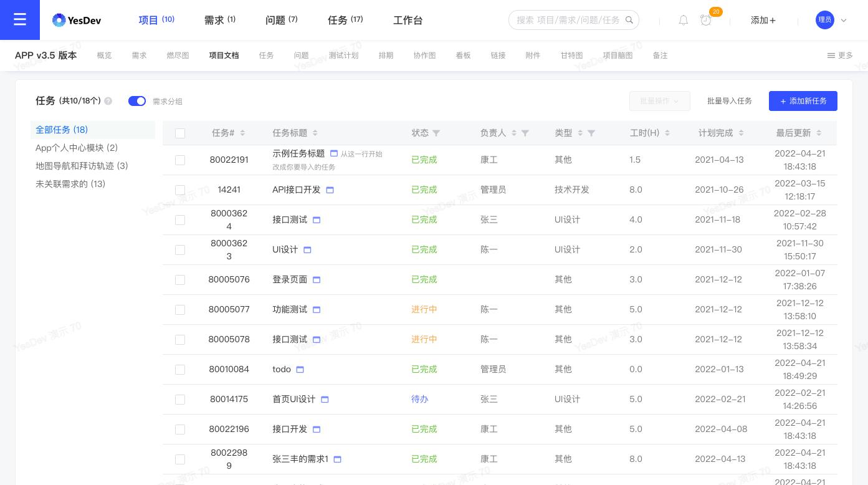This screenshot has height=485, width=868.
Task: Click the search magnifier icon
Action: 629,19
